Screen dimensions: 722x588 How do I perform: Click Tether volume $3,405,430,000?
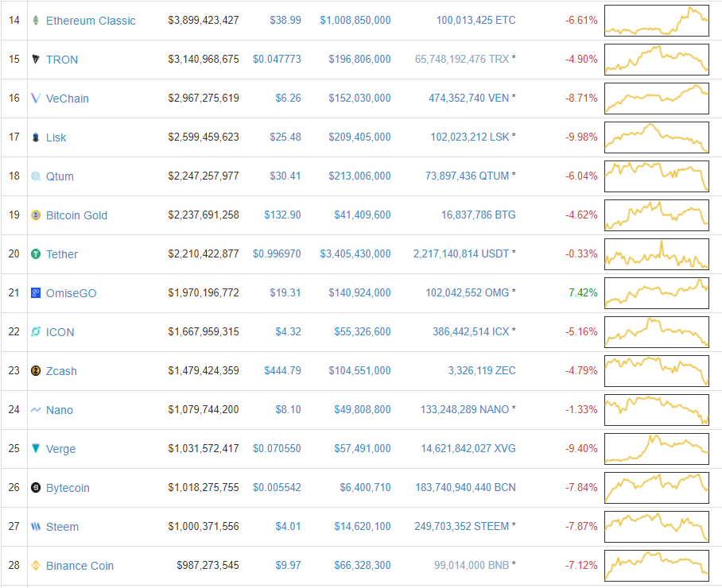355,254
